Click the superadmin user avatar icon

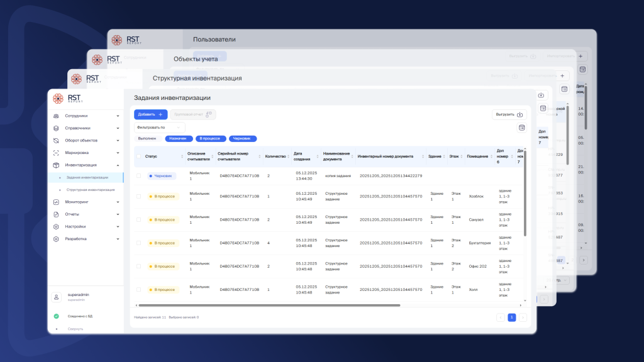56,297
